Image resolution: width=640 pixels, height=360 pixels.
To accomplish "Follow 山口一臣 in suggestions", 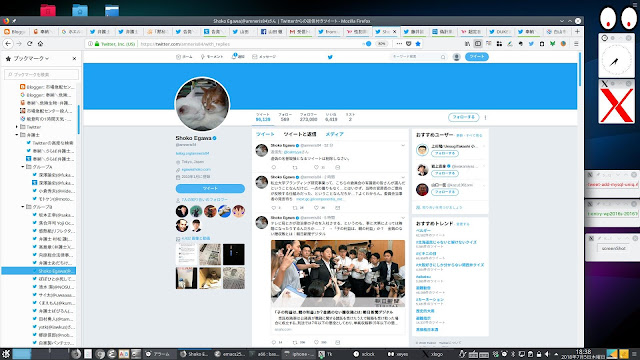I will 445,192.
